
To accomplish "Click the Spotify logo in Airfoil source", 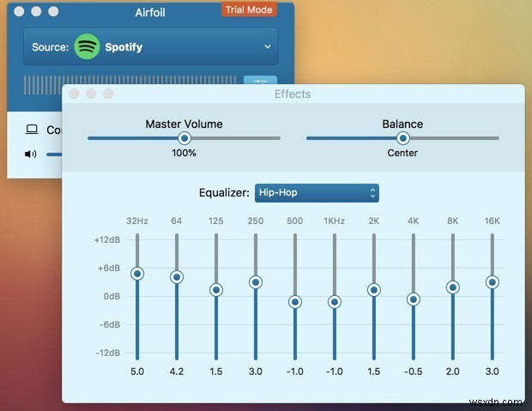I will (87, 46).
